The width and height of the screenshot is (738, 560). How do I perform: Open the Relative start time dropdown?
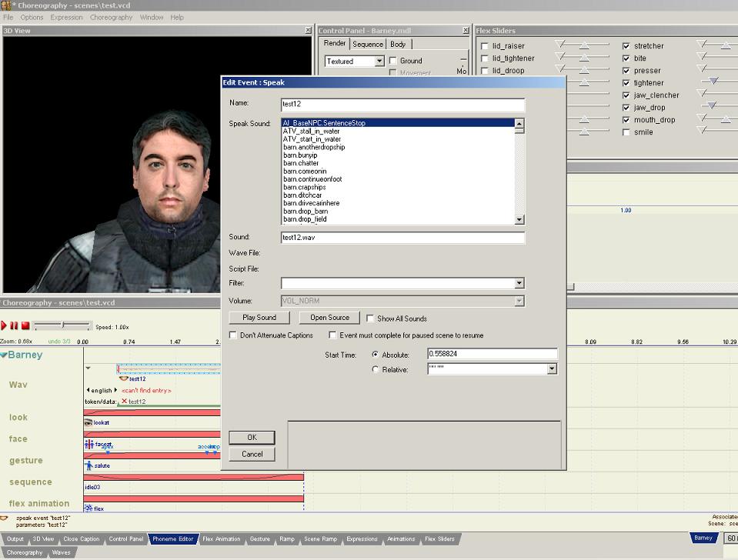coord(552,369)
